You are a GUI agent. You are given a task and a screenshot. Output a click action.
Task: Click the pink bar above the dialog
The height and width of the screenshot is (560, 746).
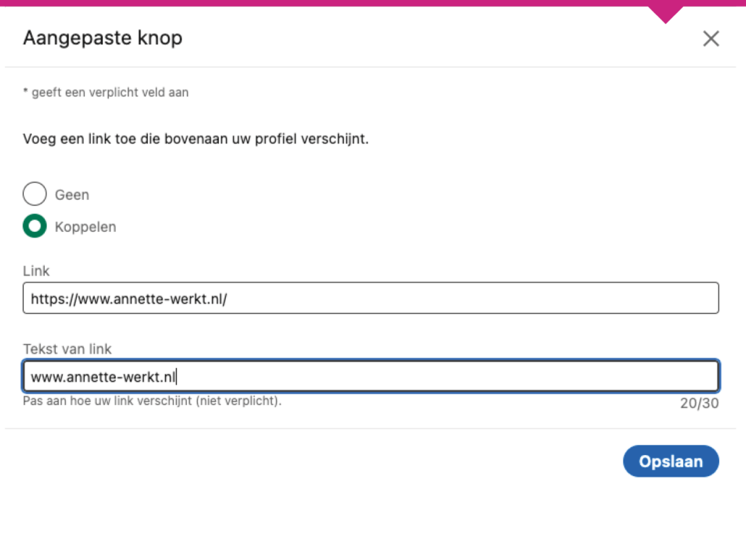(326, 3)
